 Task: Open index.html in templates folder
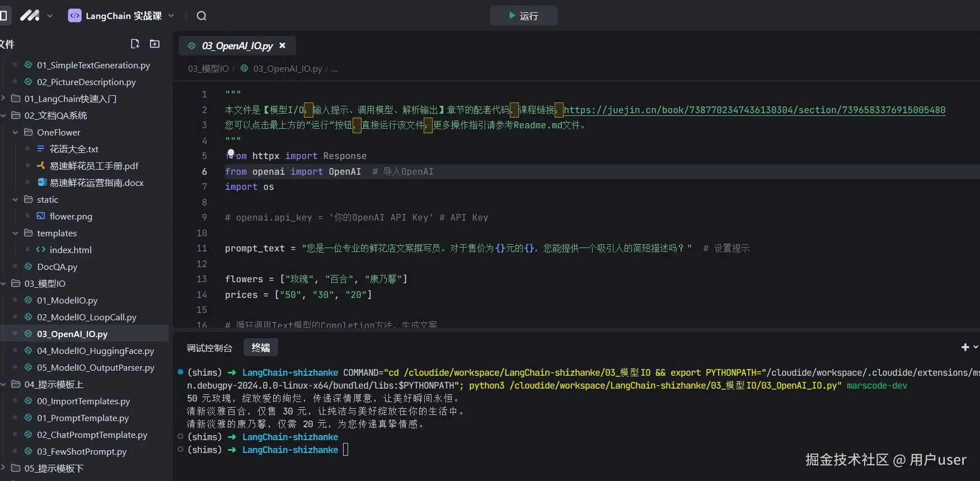pyautogui.click(x=71, y=250)
